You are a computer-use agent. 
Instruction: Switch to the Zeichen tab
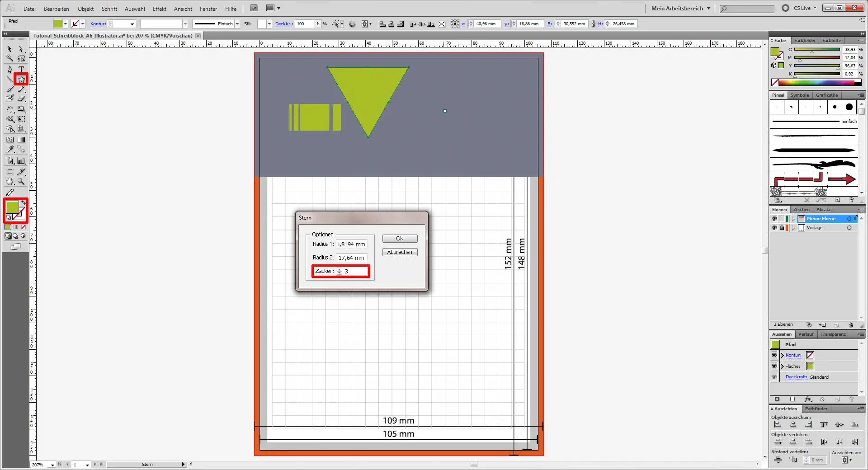click(801, 209)
